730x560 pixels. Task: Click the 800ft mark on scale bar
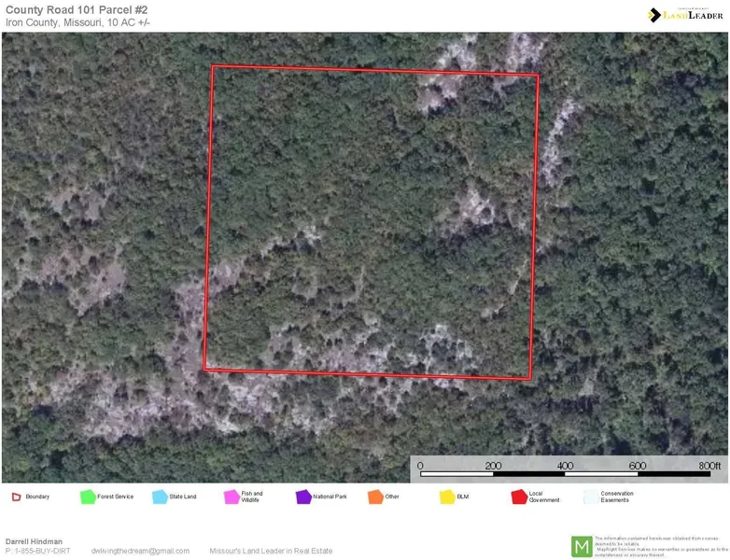click(709, 465)
